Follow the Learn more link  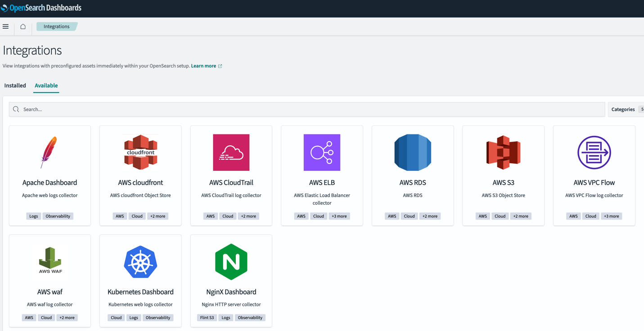(203, 66)
